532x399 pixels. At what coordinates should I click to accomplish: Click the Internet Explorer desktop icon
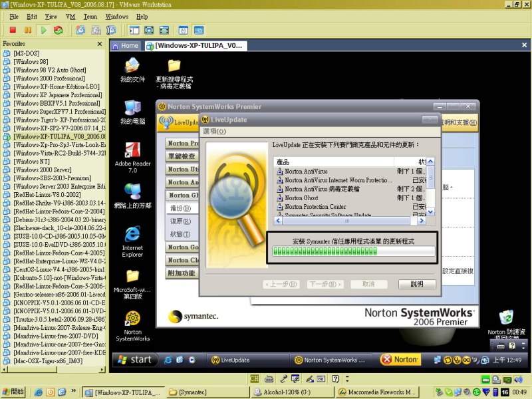pos(132,241)
